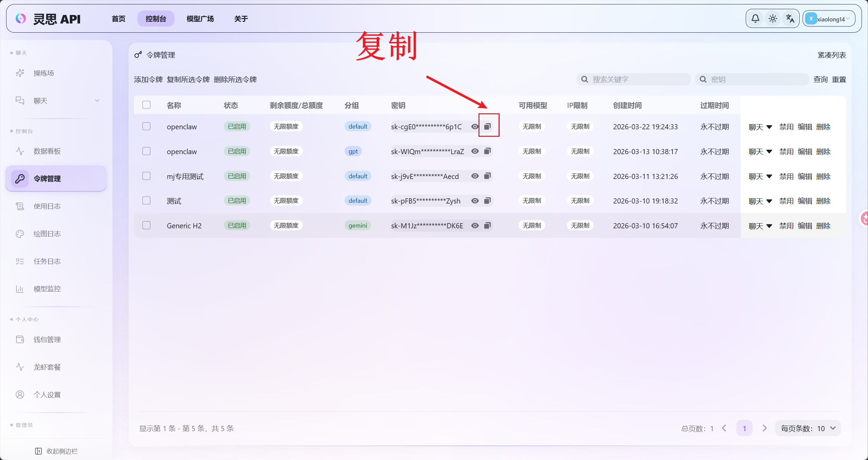Open the 聊天 dropdown in mj专用测试 row
The height and width of the screenshot is (460, 868).
click(x=760, y=177)
